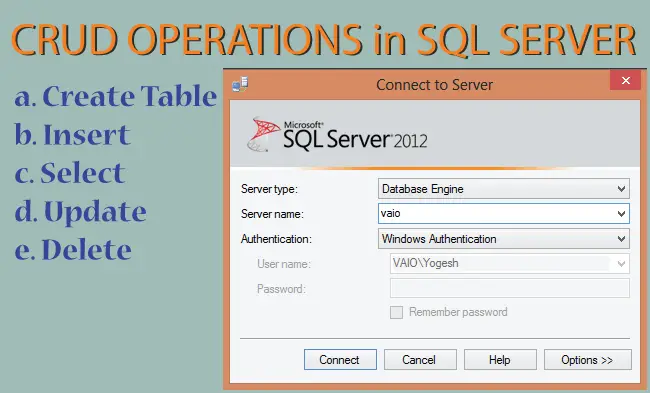
Task: Click the Options >> button
Action: (587, 359)
